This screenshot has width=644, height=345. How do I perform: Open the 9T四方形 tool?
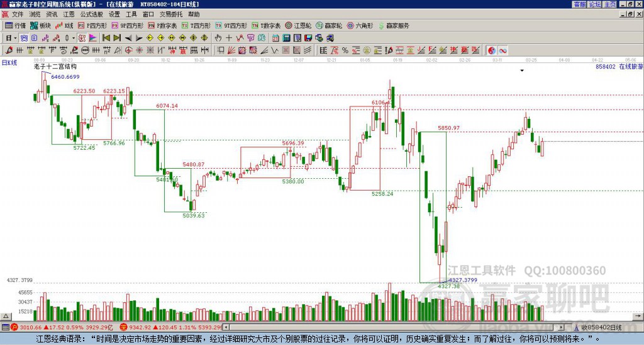point(231,25)
